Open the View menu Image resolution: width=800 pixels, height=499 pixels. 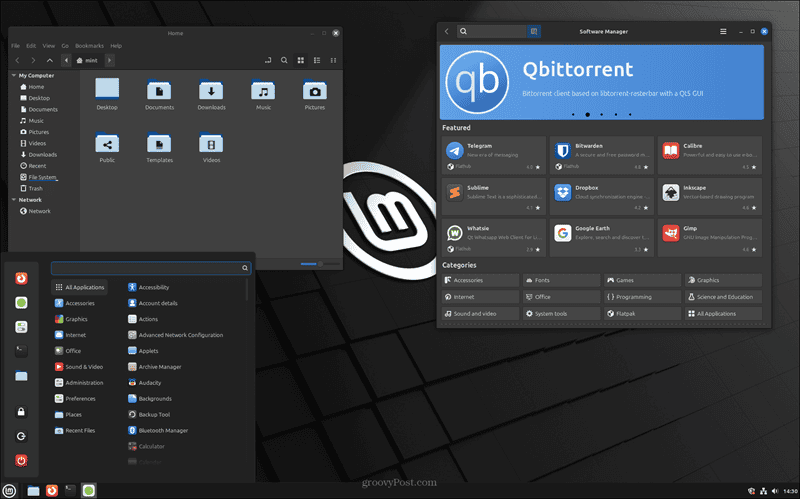(x=48, y=46)
